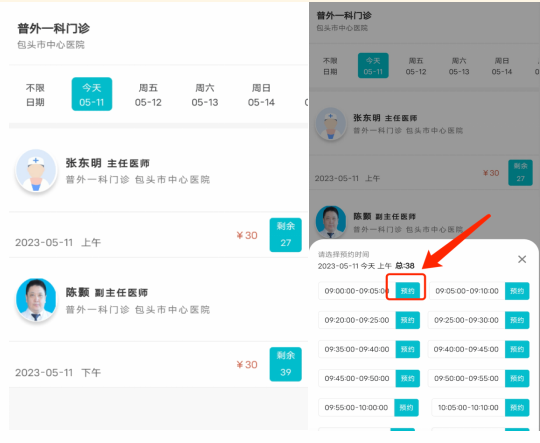
Task: Select 不限日期 tab in dimmed right panel
Action: click(x=330, y=66)
